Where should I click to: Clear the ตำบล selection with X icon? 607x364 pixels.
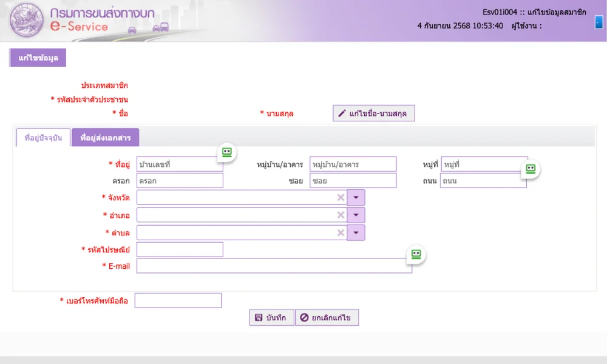click(341, 232)
